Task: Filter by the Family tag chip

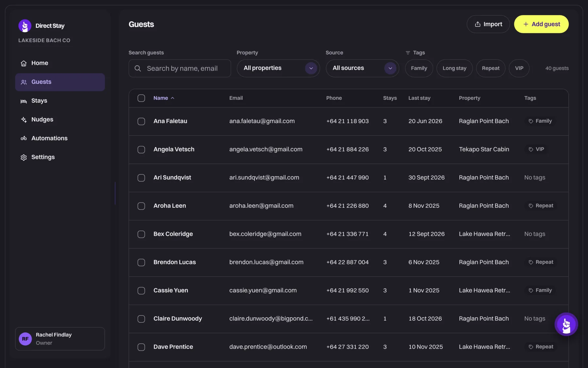Action: click(x=419, y=68)
